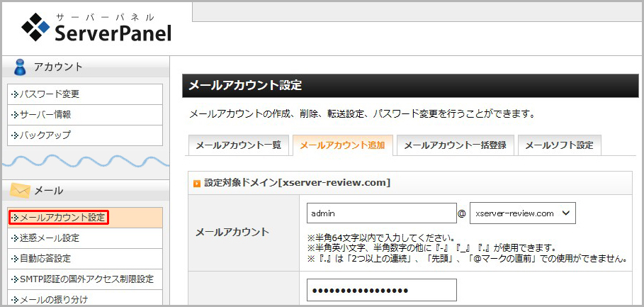Click the masked password input field
The width and height of the screenshot is (644, 307).
click(381, 290)
